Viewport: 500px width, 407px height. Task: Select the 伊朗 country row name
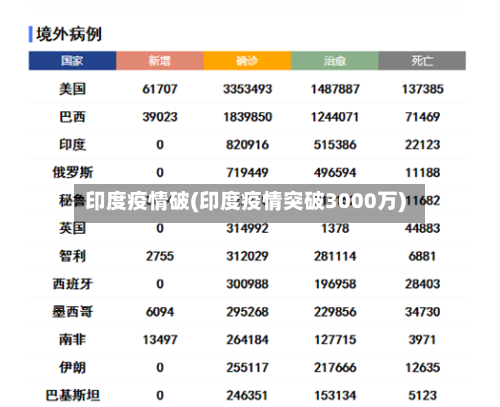click(72, 368)
